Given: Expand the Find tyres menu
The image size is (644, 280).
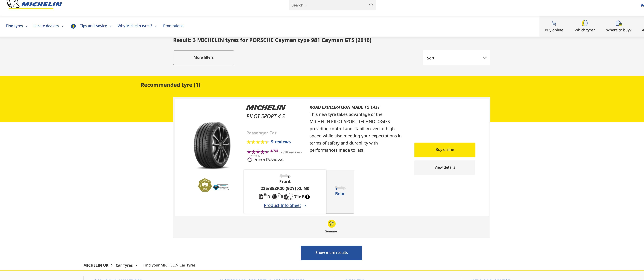Looking at the screenshot, I should [x=16, y=26].
